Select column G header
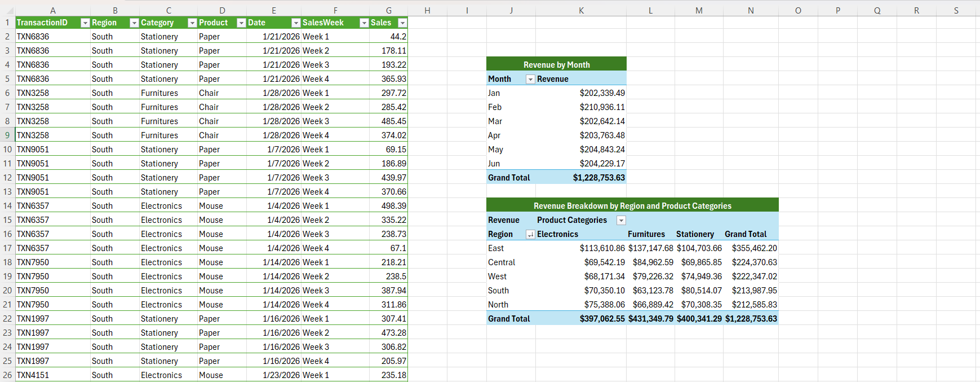980x382 pixels. pos(389,10)
